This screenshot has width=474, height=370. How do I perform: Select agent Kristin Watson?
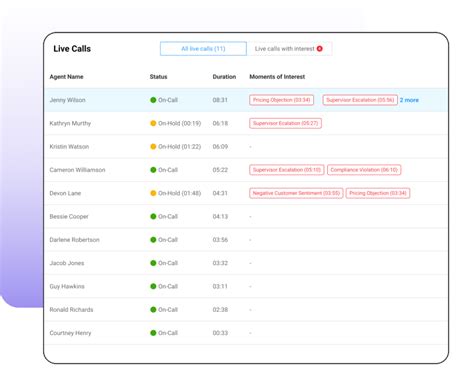coord(69,147)
